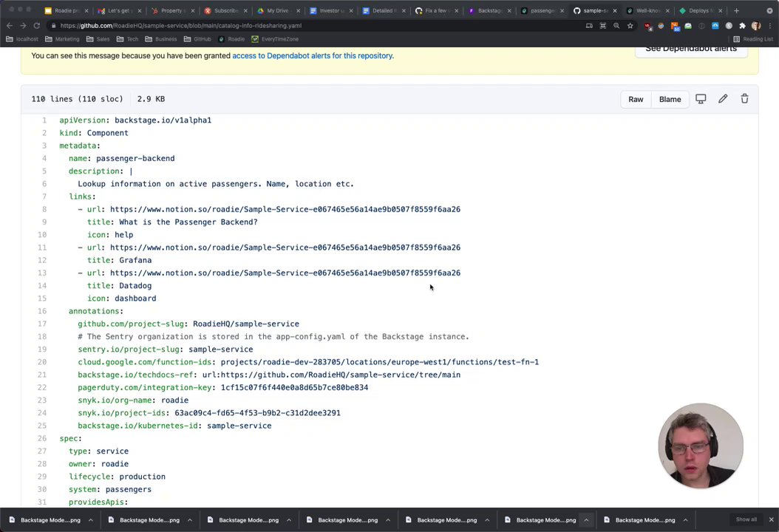Image resolution: width=779 pixels, height=532 pixels.
Task: Click 'lifecycle: production' on line 29
Action: click(118, 477)
